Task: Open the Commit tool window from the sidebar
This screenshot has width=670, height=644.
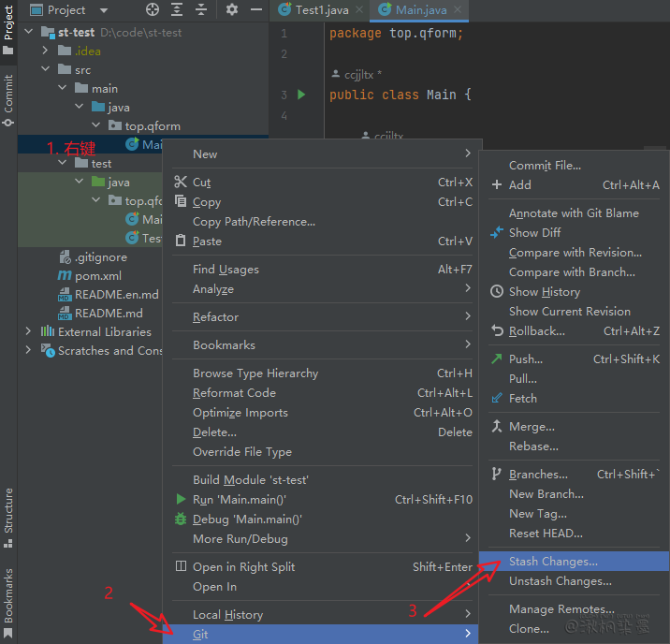Action: click(x=8, y=94)
